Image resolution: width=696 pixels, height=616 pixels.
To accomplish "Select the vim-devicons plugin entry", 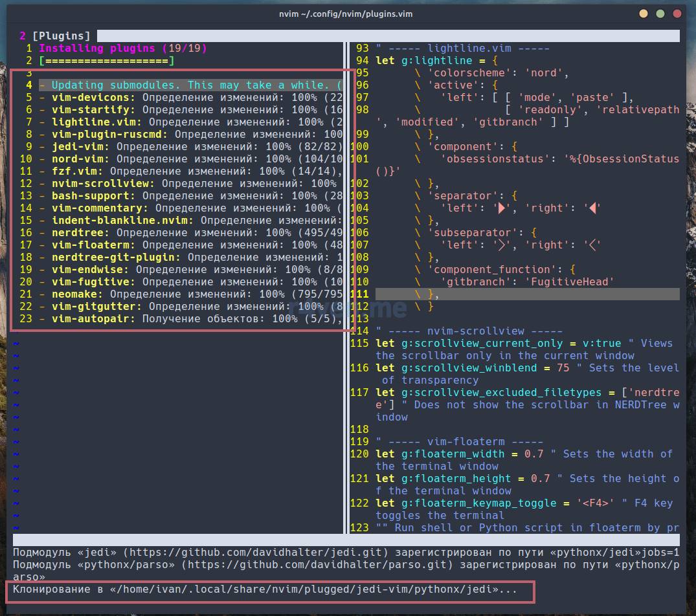I will pyautogui.click(x=93, y=98).
